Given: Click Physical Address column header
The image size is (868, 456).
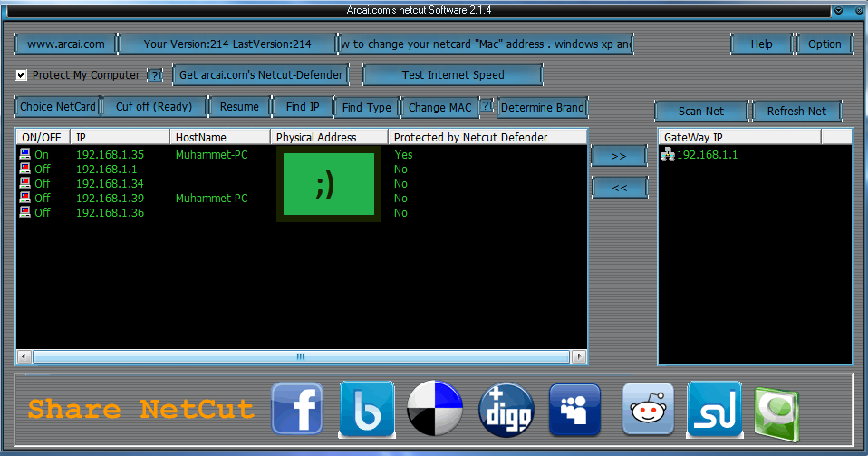Looking at the screenshot, I should [330, 137].
